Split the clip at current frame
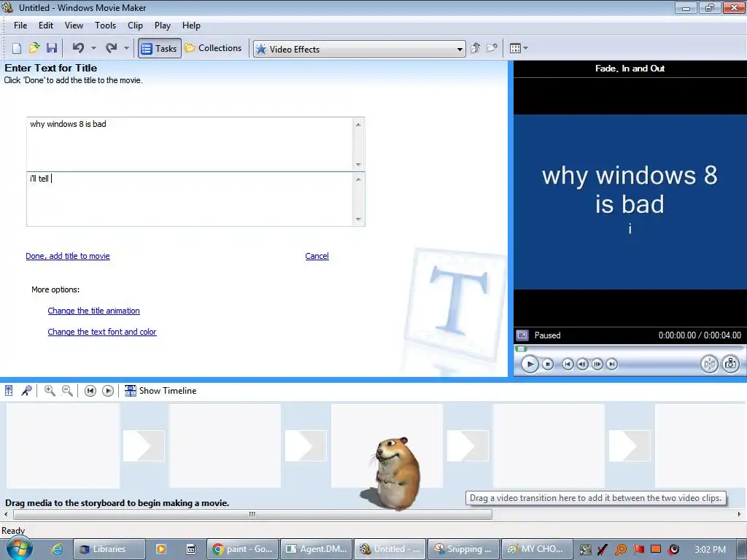Image resolution: width=747 pixels, height=560 pixels. [x=709, y=365]
